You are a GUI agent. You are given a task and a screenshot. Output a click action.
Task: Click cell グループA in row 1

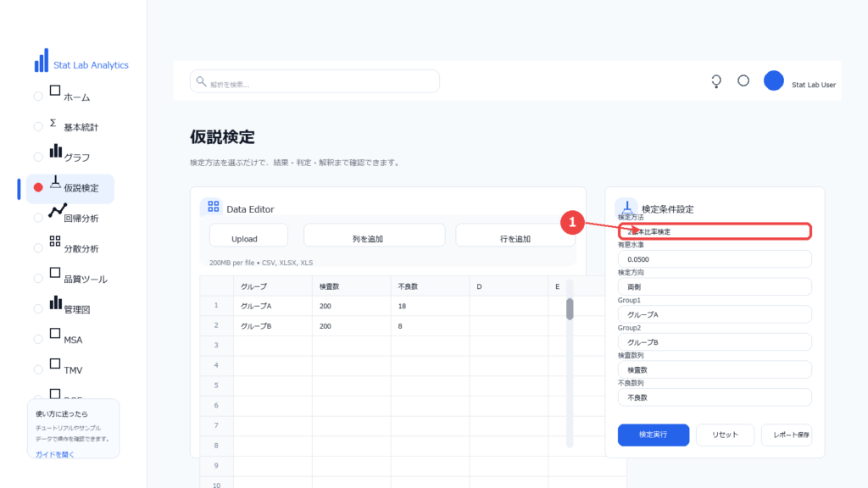(273, 306)
